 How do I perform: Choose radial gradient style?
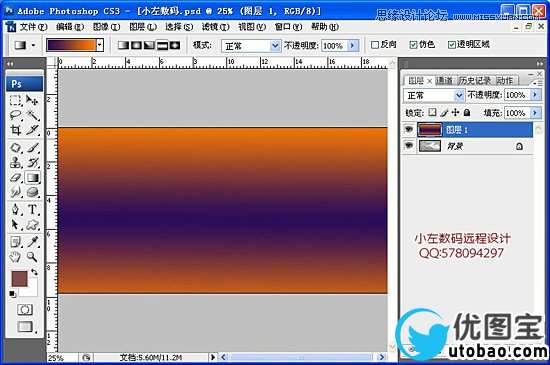pyautogui.click(x=136, y=45)
